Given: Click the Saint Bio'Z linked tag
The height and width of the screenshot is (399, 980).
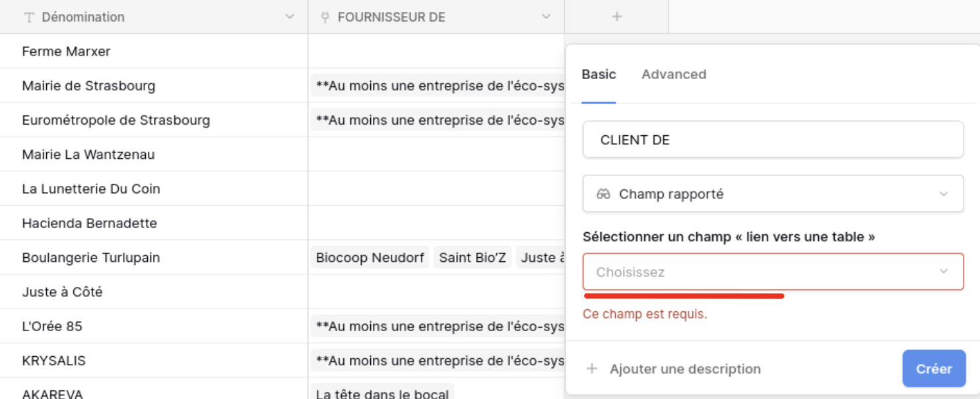Looking at the screenshot, I should click(473, 258).
